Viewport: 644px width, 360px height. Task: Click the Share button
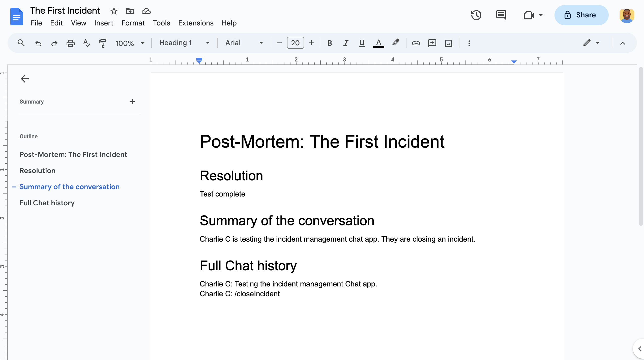click(x=580, y=15)
